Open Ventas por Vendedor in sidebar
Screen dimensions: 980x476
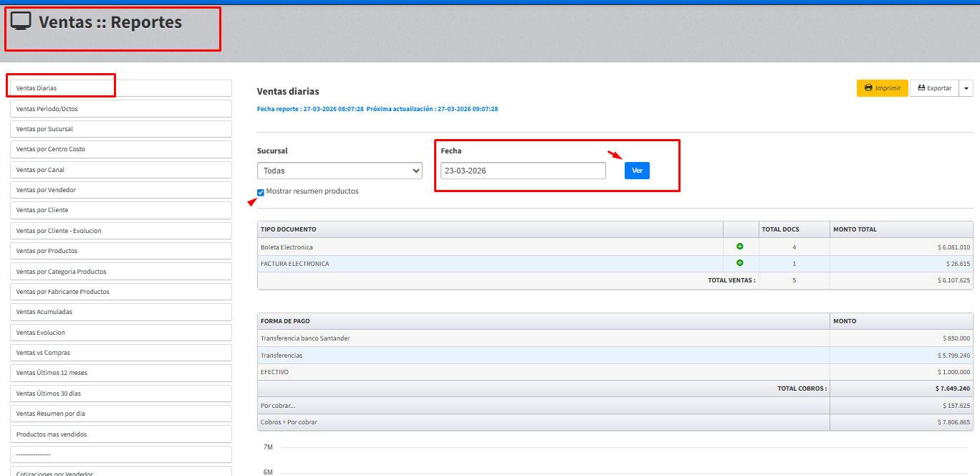(x=120, y=190)
